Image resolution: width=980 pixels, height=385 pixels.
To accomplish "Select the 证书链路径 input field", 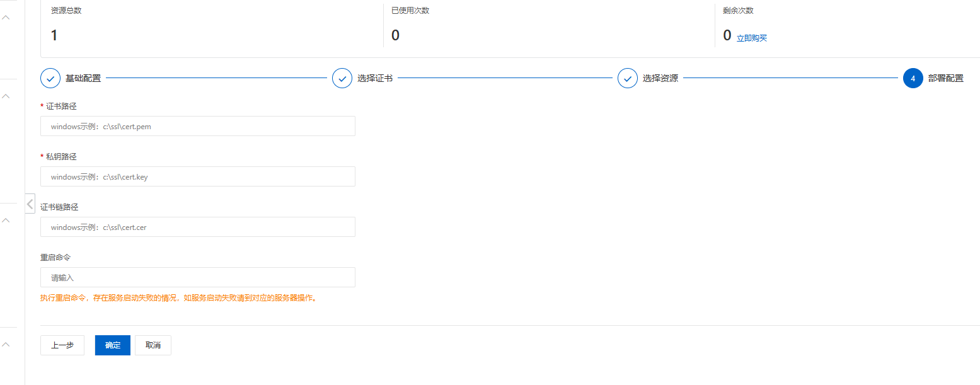I will (198, 227).
